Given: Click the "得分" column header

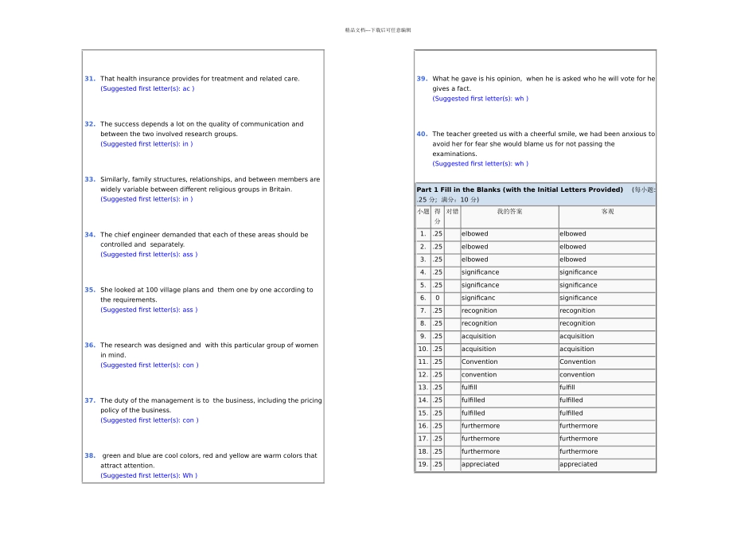Looking at the screenshot, I should click(x=437, y=217).
